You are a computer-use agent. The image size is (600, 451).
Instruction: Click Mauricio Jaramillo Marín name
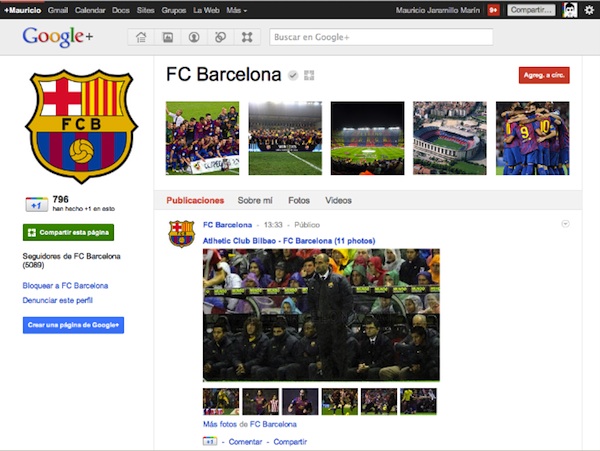438,10
